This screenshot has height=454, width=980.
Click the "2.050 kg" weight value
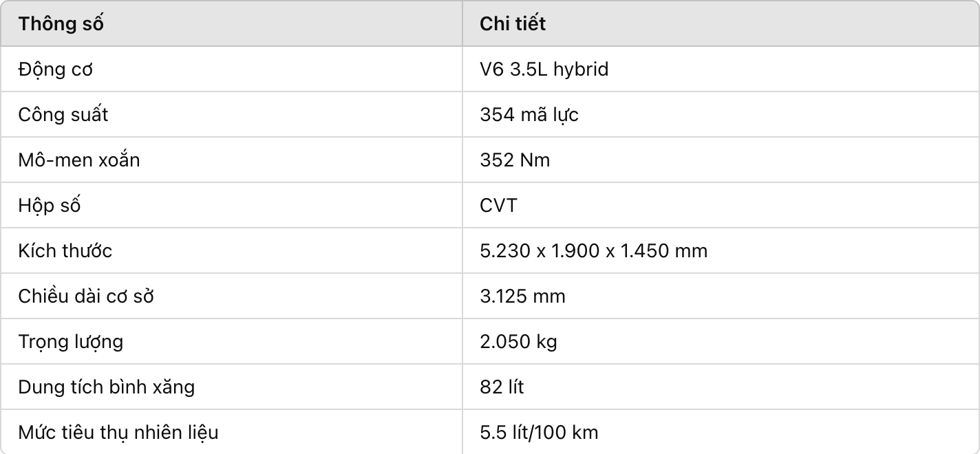(x=518, y=342)
